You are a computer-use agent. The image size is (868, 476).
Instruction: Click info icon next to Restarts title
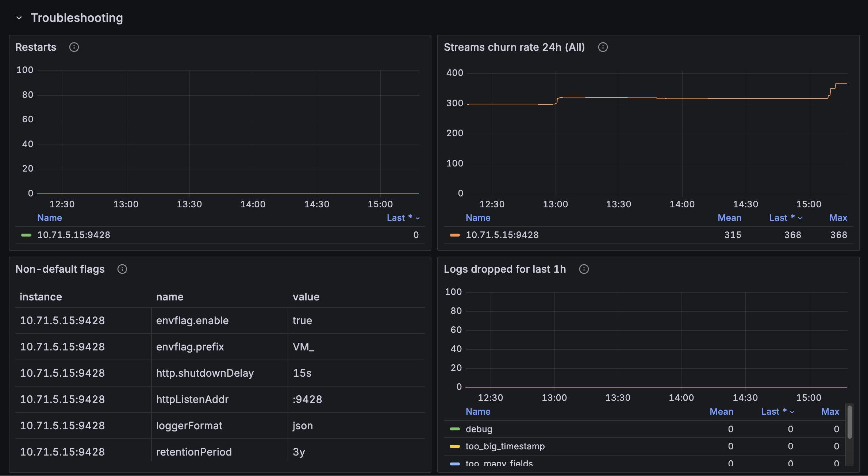point(74,47)
